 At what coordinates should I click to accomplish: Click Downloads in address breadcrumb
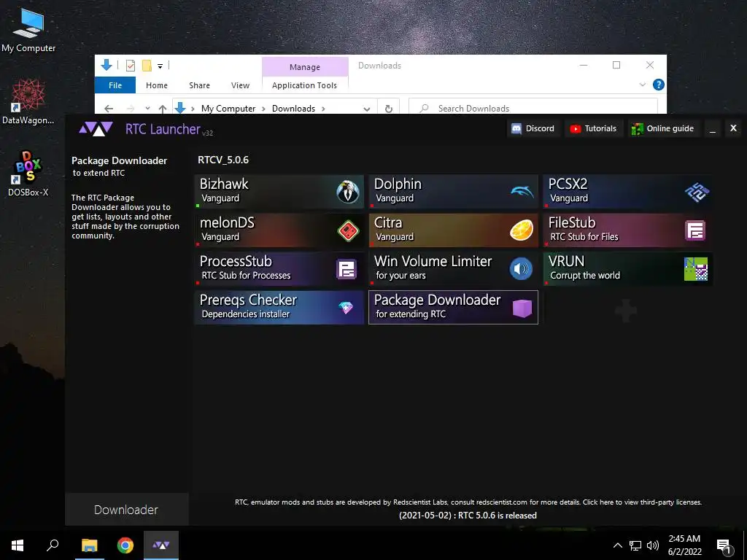click(x=293, y=109)
